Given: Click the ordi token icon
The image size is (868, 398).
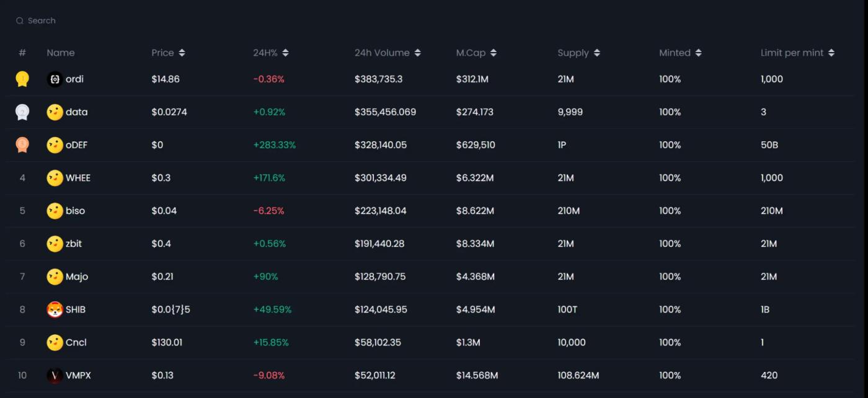Looking at the screenshot, I should pos(55,79).
